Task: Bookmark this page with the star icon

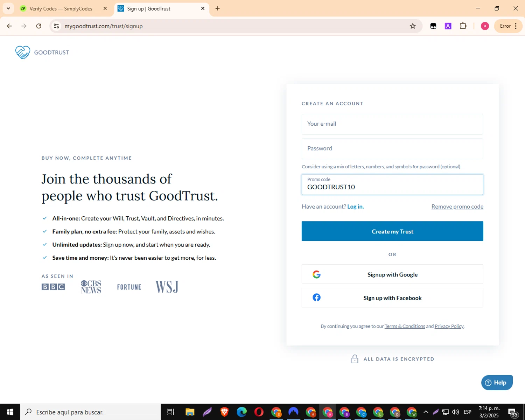Action: (413, 26)
